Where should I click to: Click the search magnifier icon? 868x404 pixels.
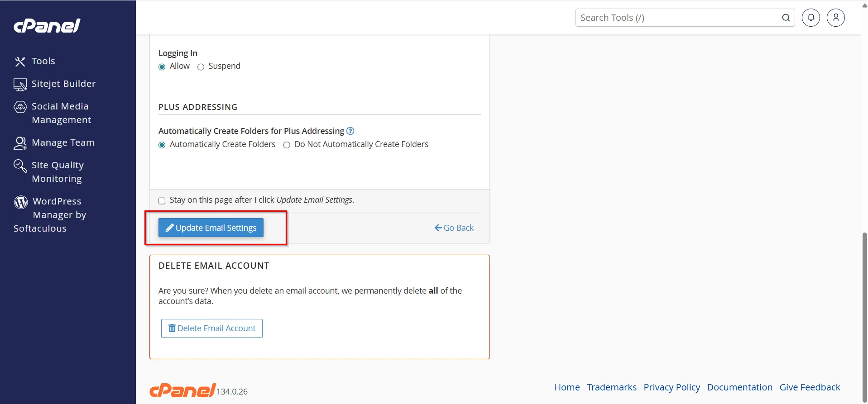pyautogui.click(x=786, y=18)
